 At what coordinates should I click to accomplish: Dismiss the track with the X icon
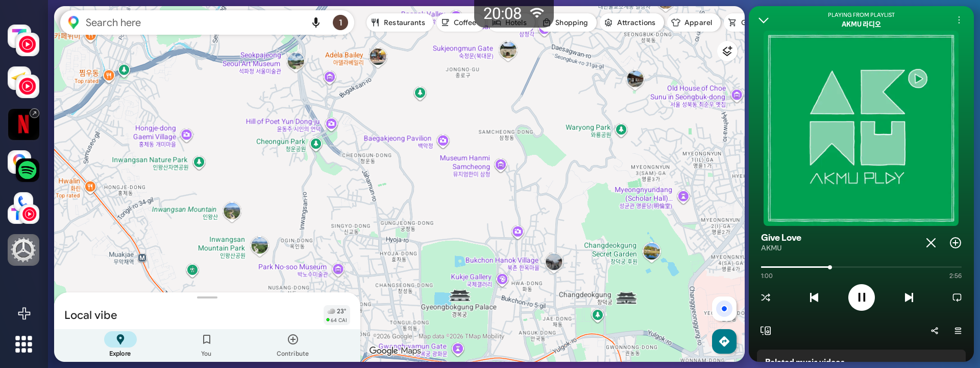coord(931,243)
